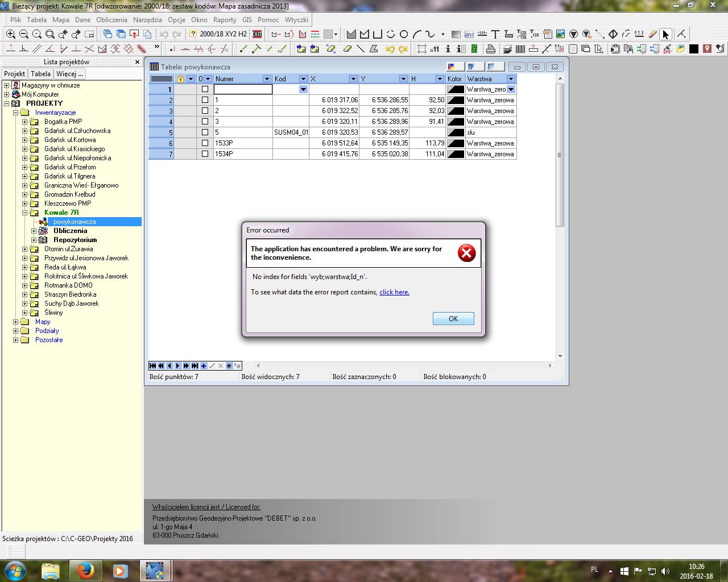Click the color swatch for point 1534P
Screen dimensions: 728x582
pyautogui.click(x=456, y=154)
